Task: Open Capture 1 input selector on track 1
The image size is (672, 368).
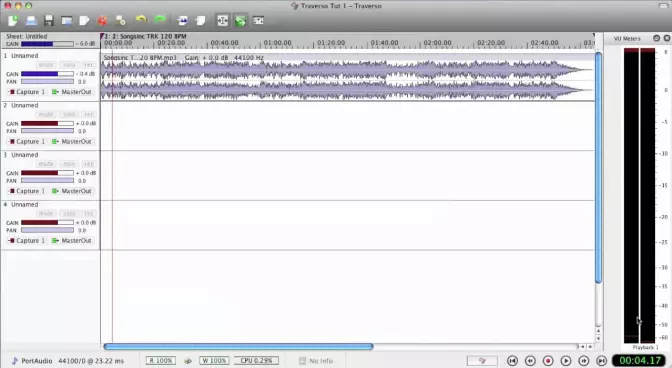Action: point(27,92)
